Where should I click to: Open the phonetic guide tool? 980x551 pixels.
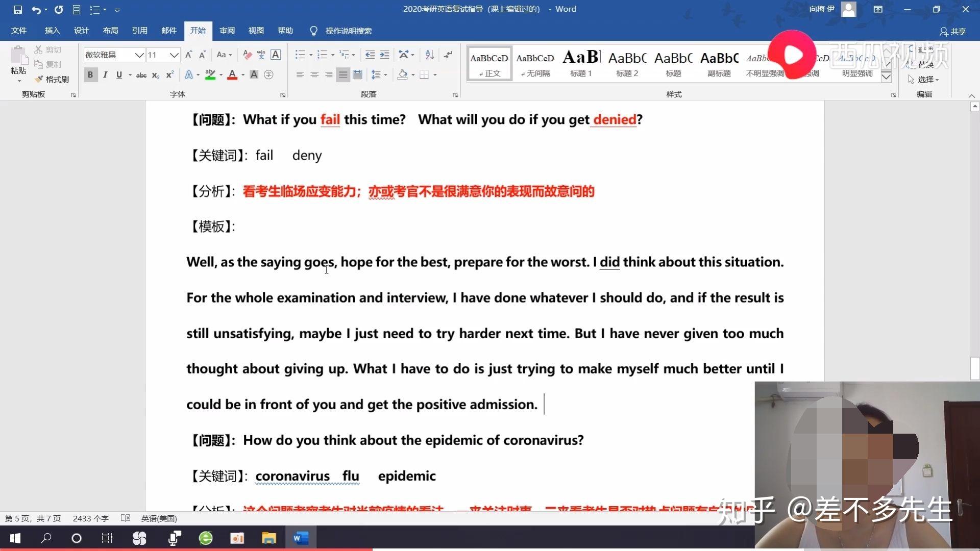coord(261,55)
